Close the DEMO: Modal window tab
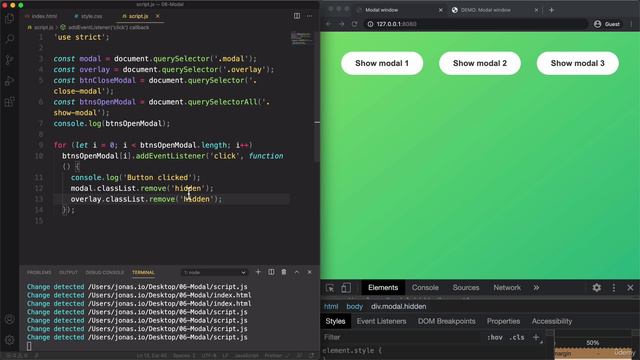The image size is (640, 360). [536, 10]
